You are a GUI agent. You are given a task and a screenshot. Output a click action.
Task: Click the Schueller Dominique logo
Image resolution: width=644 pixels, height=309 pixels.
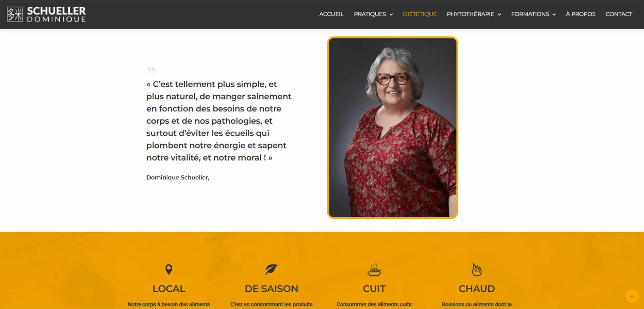46,14
